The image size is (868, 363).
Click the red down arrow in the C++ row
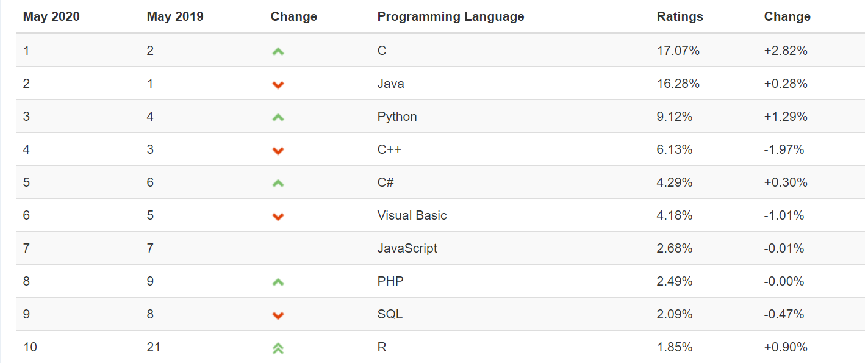[x=278, y=151]
